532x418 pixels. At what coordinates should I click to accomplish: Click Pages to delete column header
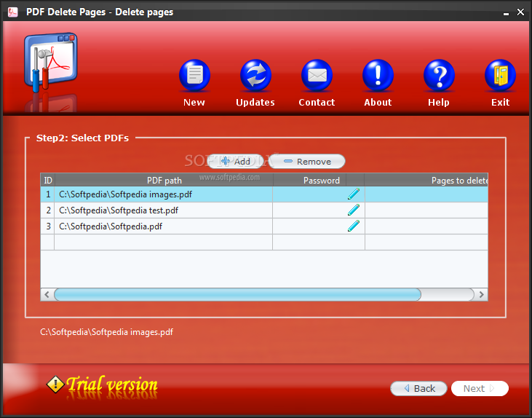point(426,180)
